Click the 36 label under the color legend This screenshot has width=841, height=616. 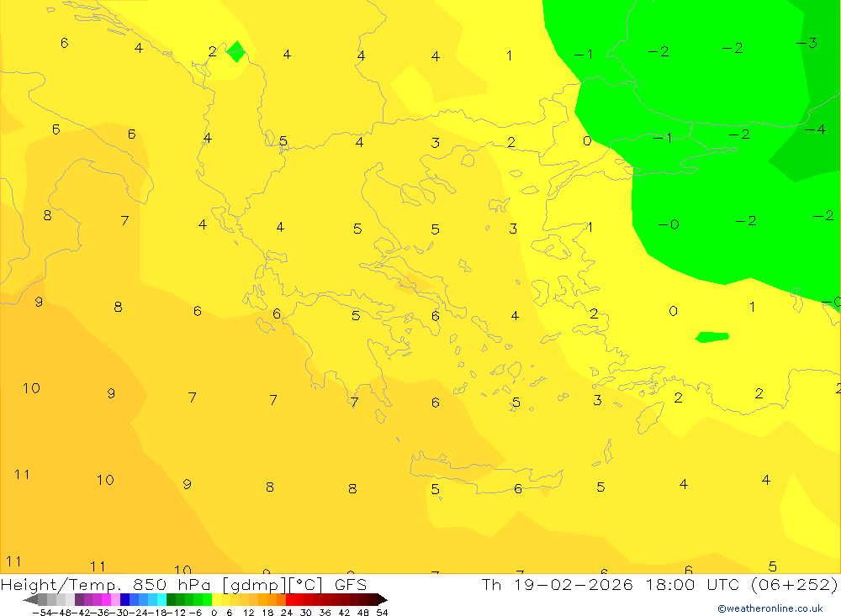click(x=325, y=613)
